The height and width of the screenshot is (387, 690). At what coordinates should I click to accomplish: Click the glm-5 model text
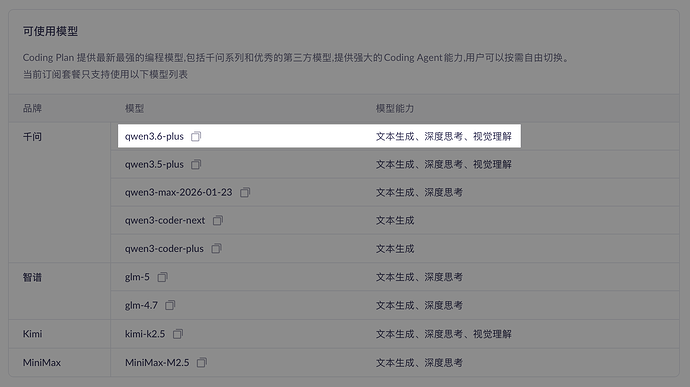pos(137,277)
